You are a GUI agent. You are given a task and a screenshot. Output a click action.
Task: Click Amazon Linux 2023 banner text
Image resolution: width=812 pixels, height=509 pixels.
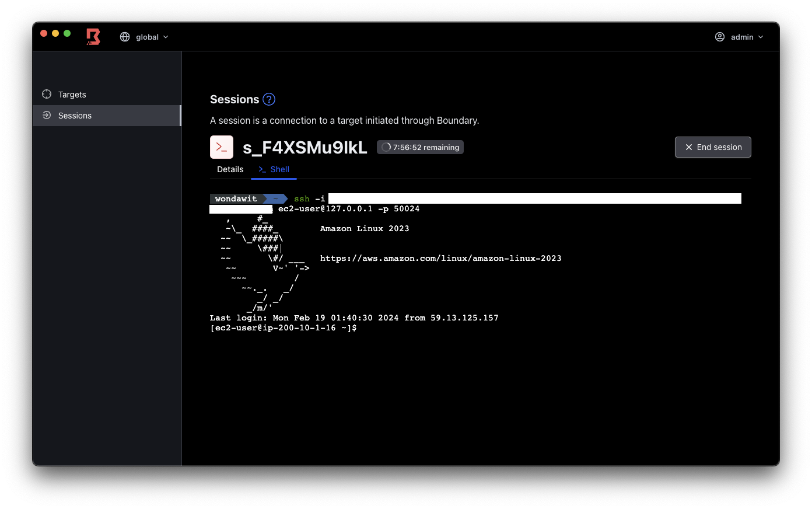pos(365,229)
